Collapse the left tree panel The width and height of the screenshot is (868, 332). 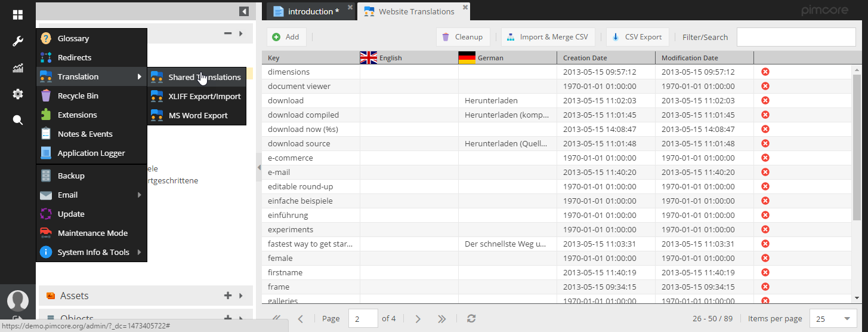point(244,11)
